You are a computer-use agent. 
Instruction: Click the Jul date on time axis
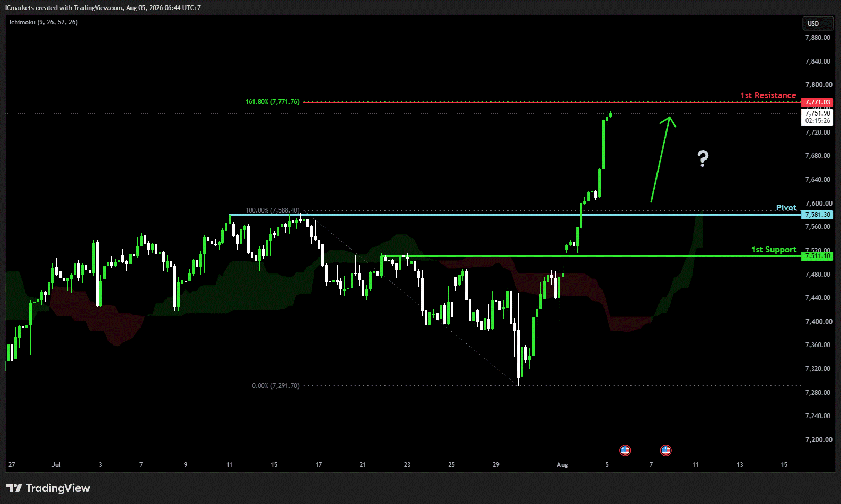click(56, 465)
